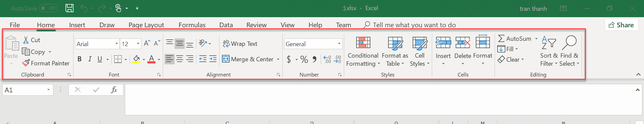The image size is (644, 124).
Task: Click Merge & Center button
Action: tap(248, 59)
